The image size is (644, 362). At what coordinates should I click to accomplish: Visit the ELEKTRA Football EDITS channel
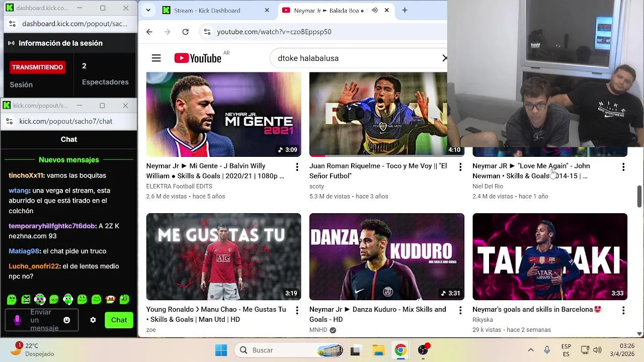(179, 186)
